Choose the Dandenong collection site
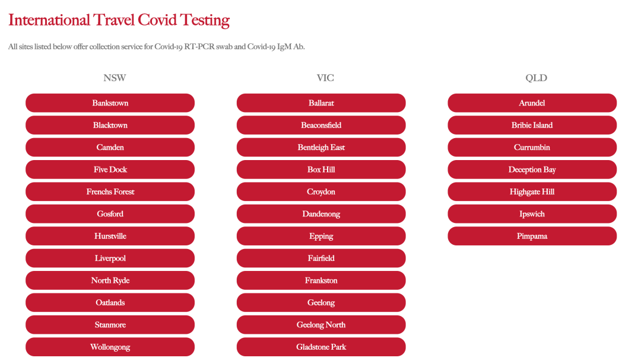Image resolution: width=641 pixels, height=364 pixels. [x=321, y=213]
